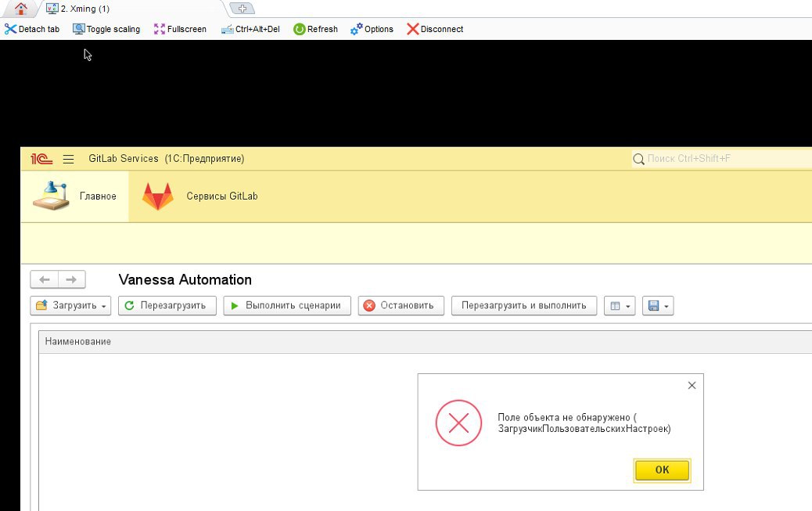
Task: Click Toggle scaling
Action: coord(106,29)
